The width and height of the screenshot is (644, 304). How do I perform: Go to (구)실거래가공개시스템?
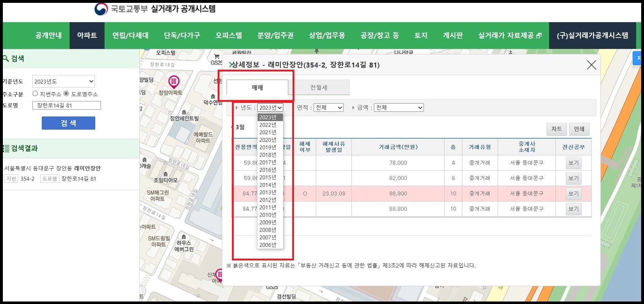tap(593, 35)
